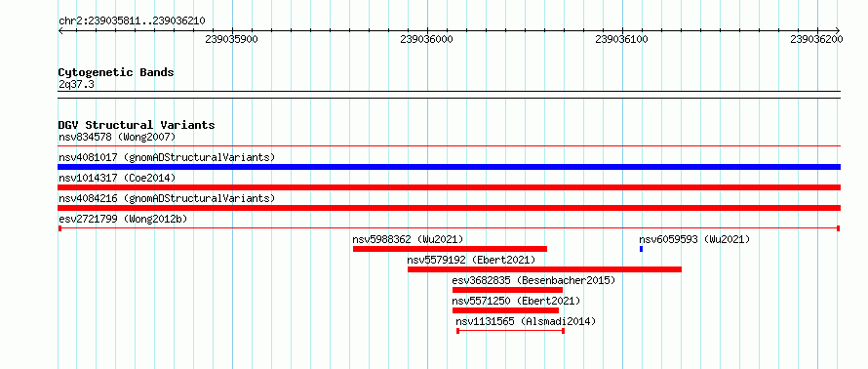Screen dimensions: 868x369
Task: Click the red nsv4084216 variant bar
Action: point(450,208)
